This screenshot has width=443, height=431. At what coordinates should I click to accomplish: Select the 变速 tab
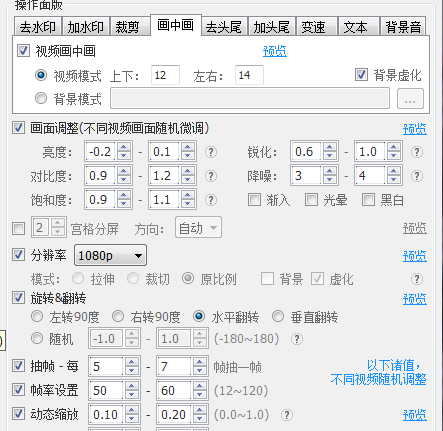click(316, 27)
